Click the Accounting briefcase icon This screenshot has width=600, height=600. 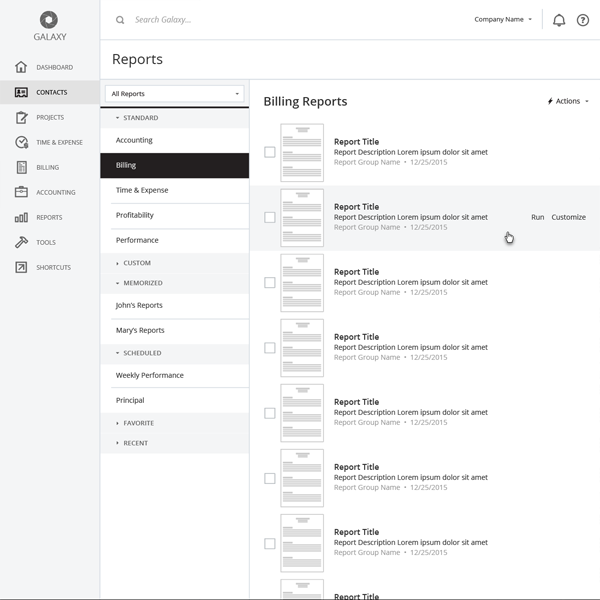point(21,192)
